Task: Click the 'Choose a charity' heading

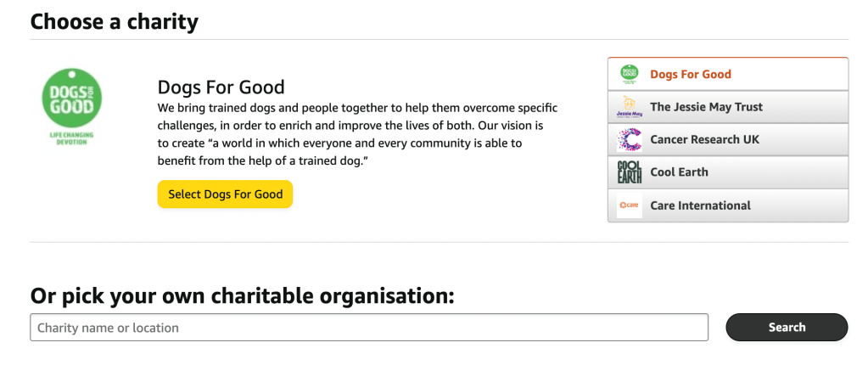Action: 114,20
